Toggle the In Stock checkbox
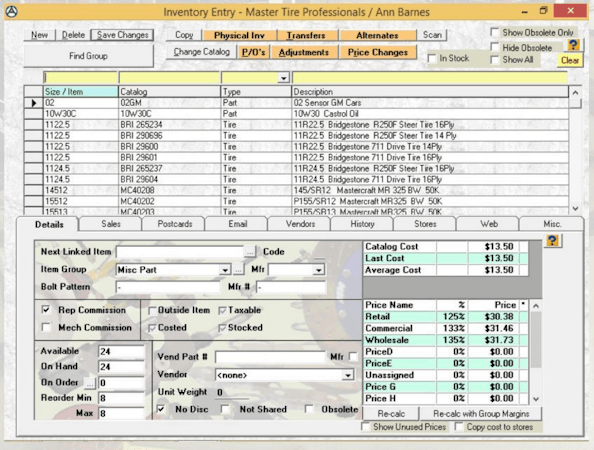594x450 pixels. click(432, 58)
